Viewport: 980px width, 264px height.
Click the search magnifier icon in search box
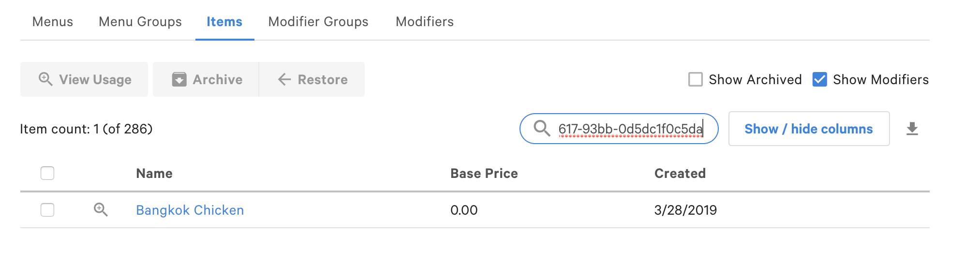coord(542,128)
